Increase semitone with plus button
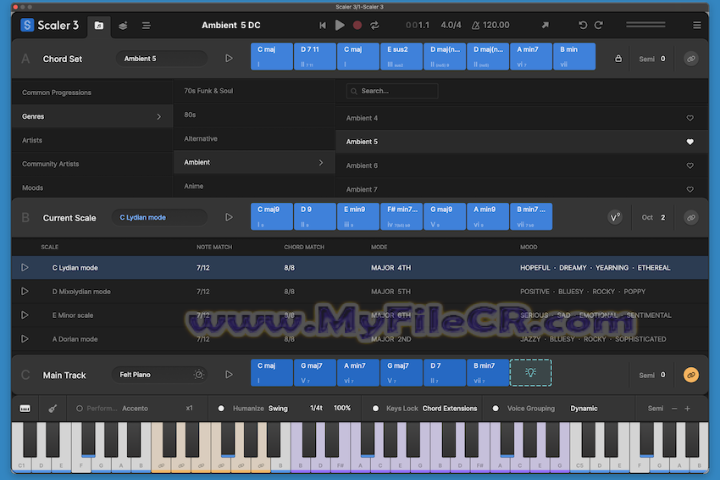The image size is (720, 480). click(687, 408)
